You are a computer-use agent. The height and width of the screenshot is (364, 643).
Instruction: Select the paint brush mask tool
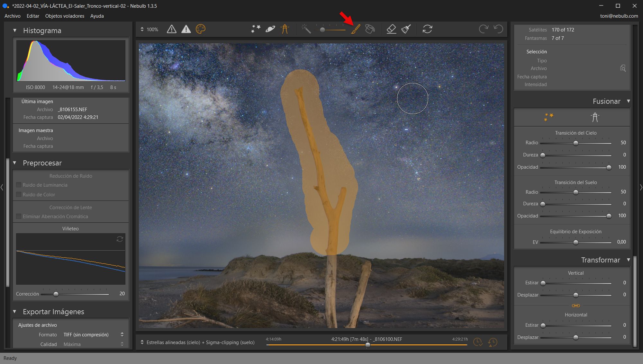[x=356, y=29]
